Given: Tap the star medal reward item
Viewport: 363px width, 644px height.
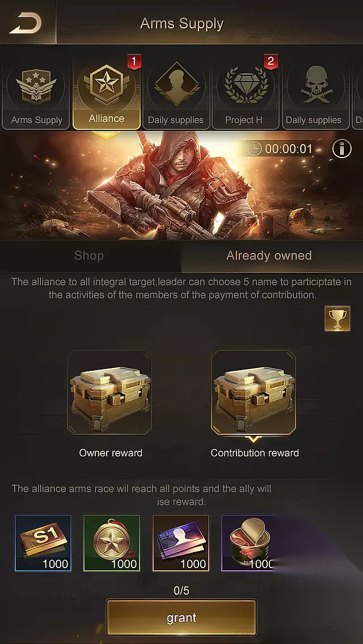Looking at the screenshot, I should coord(112,543).
